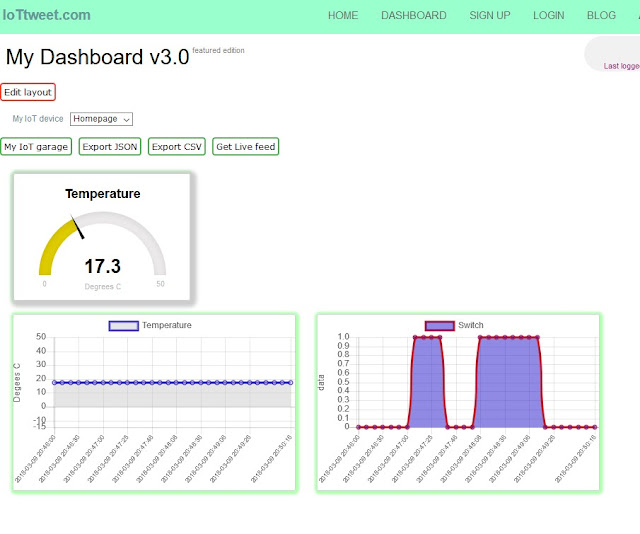Open the HOME menu item

click(x=343, y=16)
